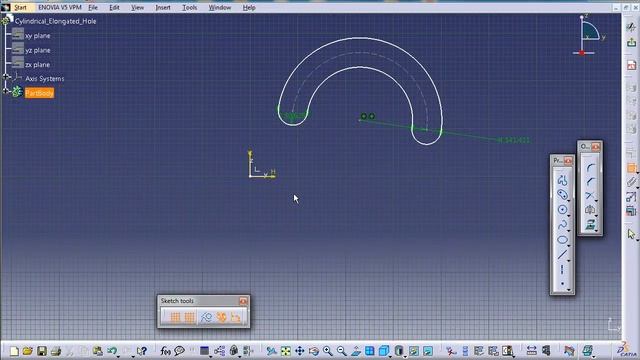Toggle Snap to Point in Sketch tools

(x=189, y=317)
